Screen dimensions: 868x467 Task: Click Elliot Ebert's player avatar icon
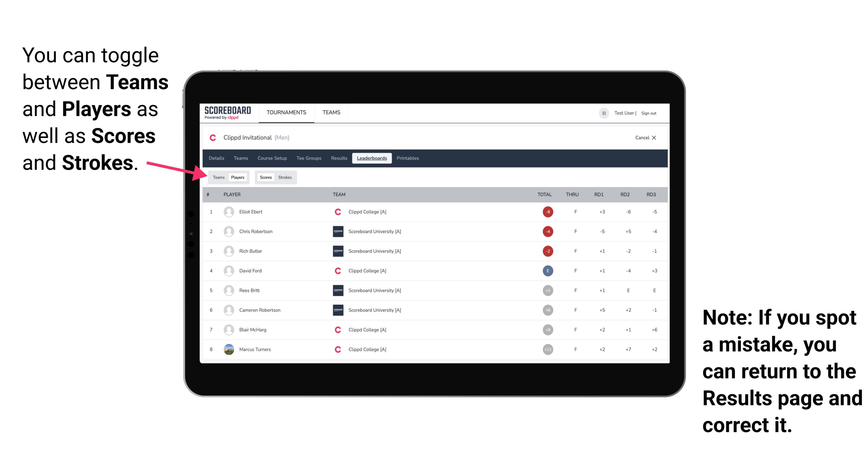pos(228,212)
